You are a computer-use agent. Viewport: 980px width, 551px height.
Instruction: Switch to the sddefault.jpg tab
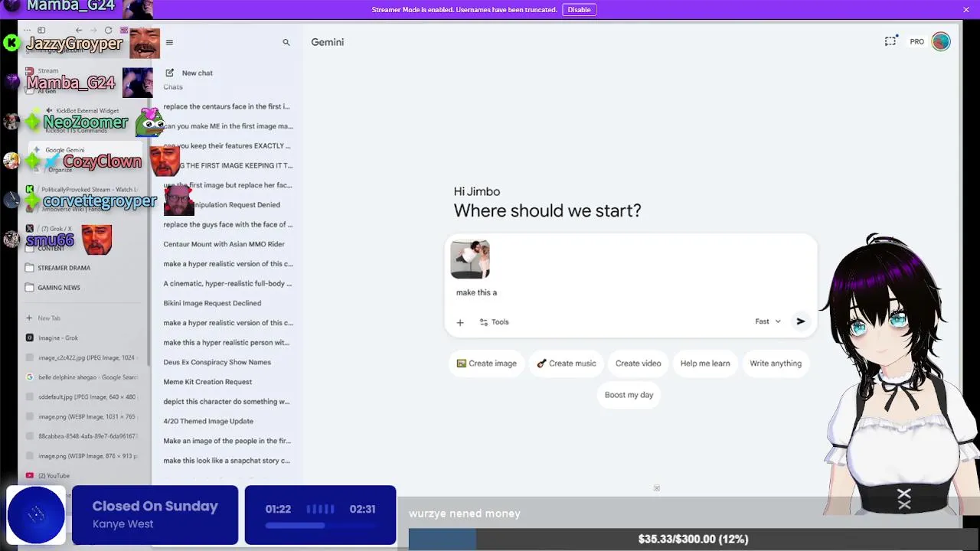(81, 397)
